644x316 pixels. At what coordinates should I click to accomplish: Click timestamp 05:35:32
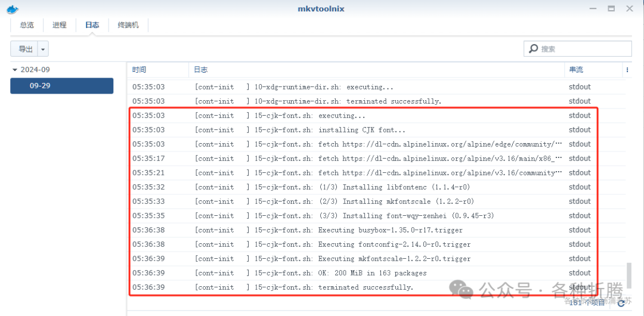148,187
